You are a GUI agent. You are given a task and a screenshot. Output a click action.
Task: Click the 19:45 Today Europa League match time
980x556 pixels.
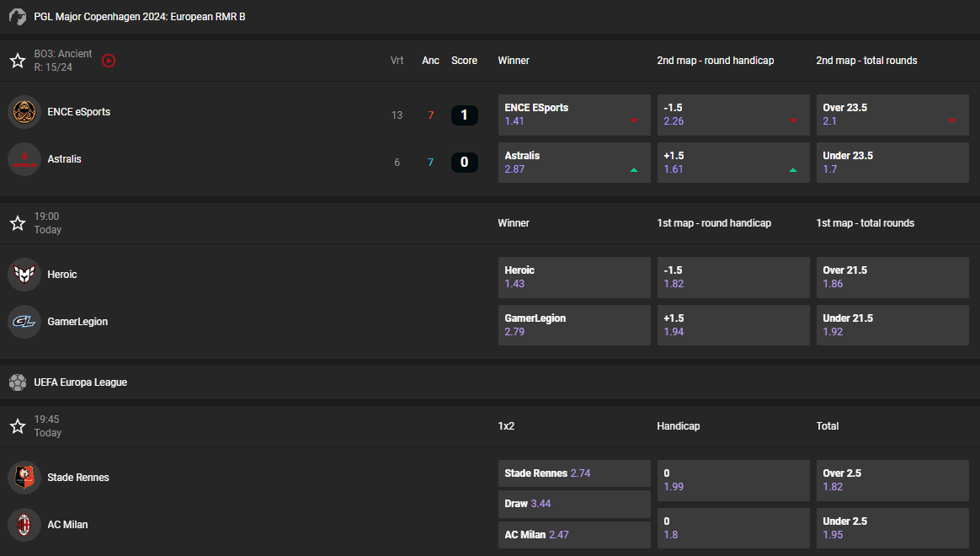click(x=47, y=426)
